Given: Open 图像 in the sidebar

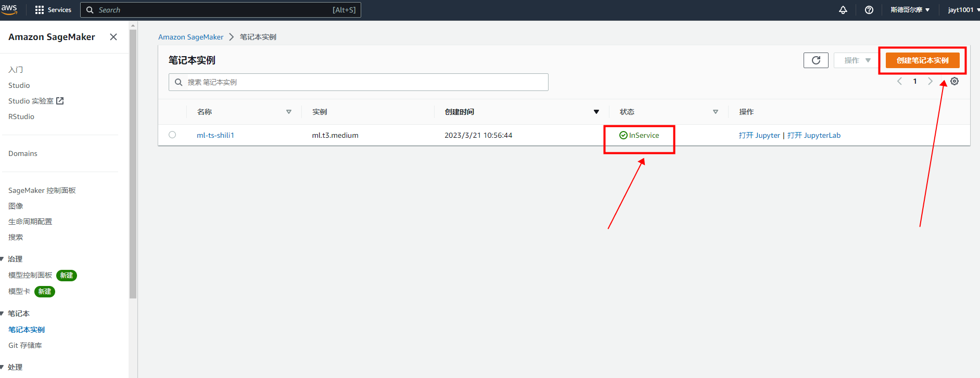Looking at the screenshot, I should [16, 206].
